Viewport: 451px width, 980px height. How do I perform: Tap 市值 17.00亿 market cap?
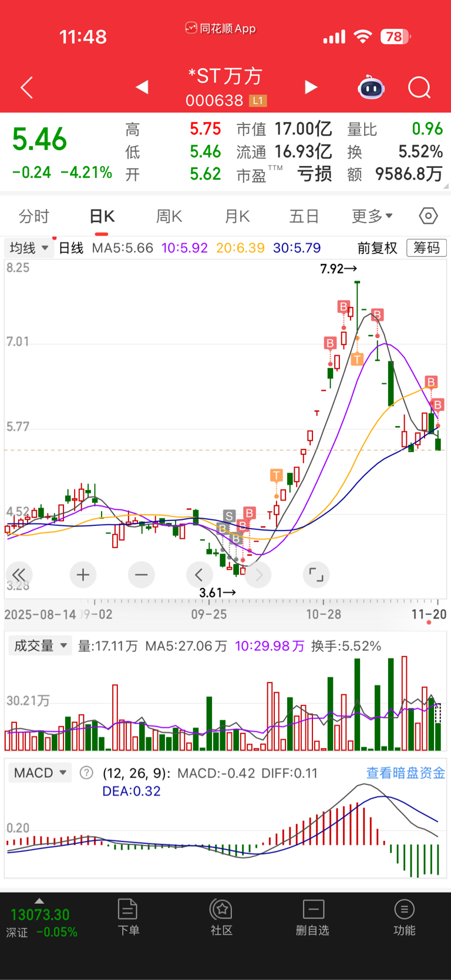point(284,129)
